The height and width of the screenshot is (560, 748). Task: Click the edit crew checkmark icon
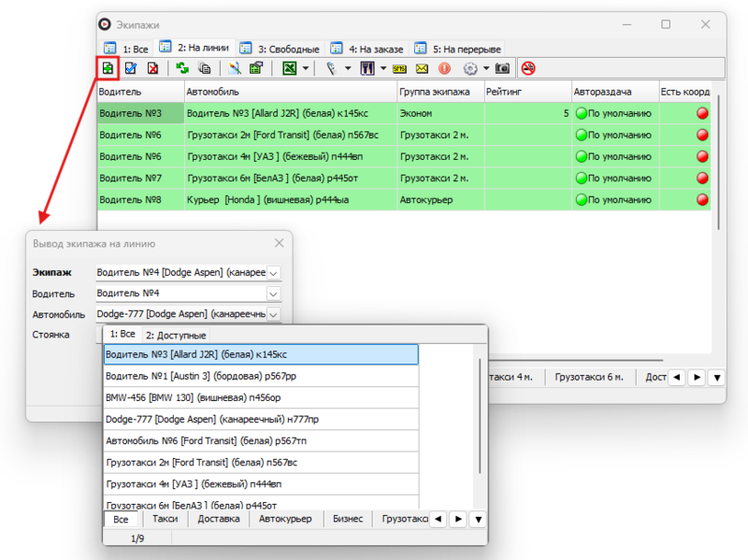pyautogui.click(x=130, y=68)
